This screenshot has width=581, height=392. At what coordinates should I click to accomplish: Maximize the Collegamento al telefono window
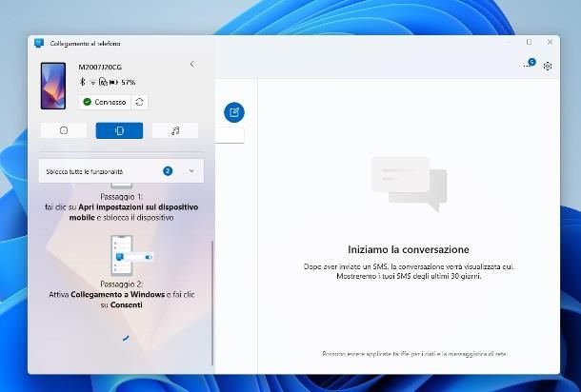(530, 42)
